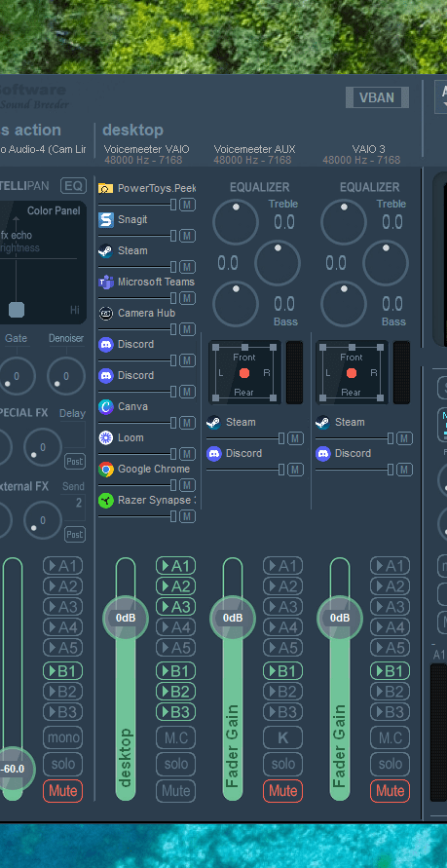Click the desktop fader 0dB knob
The width and height of the screenshot is (447, 868).
click(126, 618)
